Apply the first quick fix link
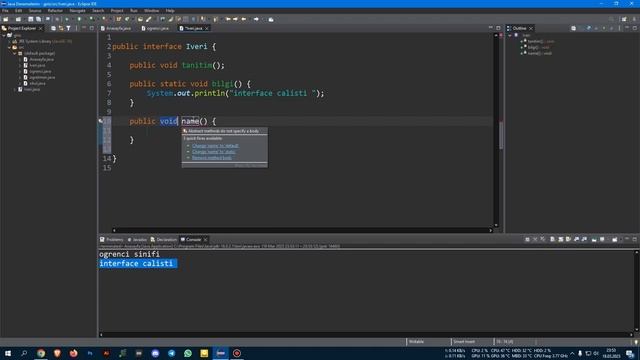The image size is (640, 360). 215,146
